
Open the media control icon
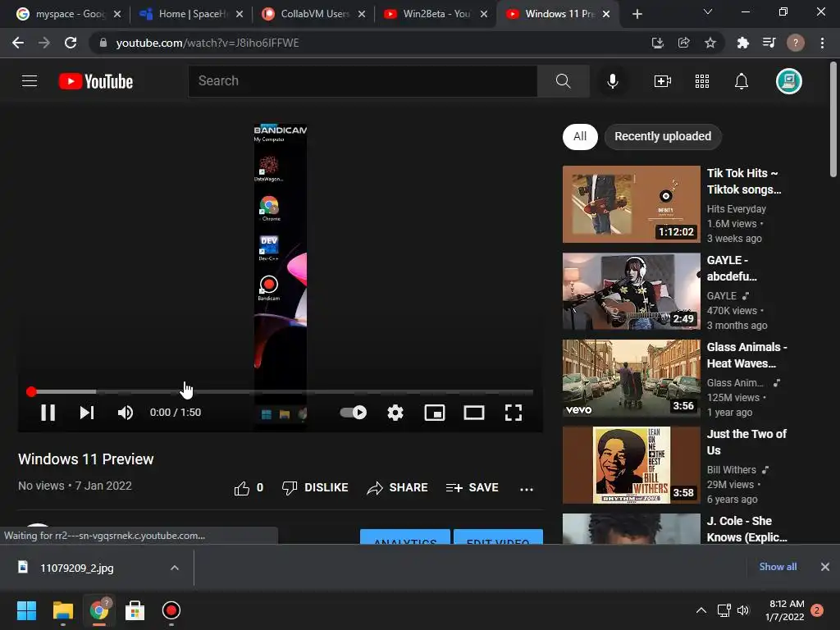769,43
